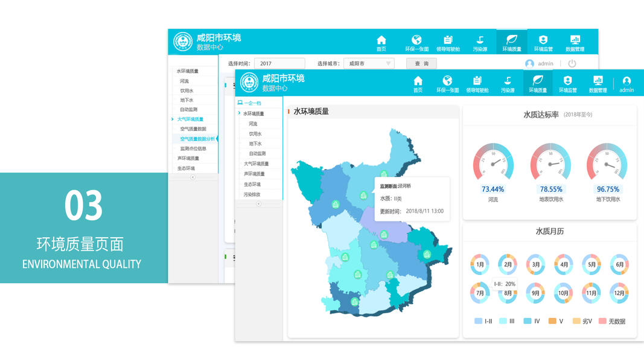This screenshot has height=362, width=644.
Task: Click station marker in lavender map region
Action: point(384,235)
